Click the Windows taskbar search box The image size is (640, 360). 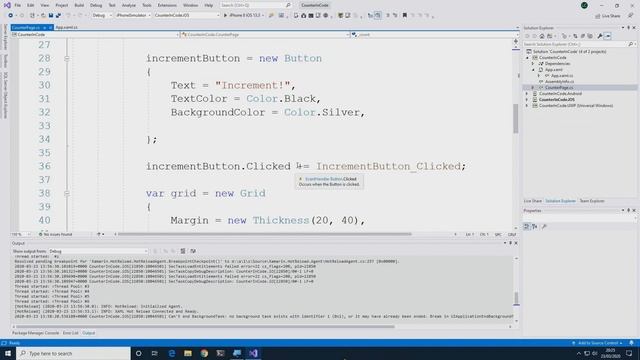pos(73,353)
